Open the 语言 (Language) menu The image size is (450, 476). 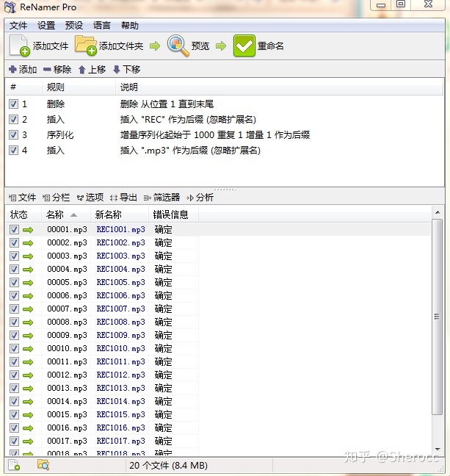pyautogui.click(x=101, y=26)
